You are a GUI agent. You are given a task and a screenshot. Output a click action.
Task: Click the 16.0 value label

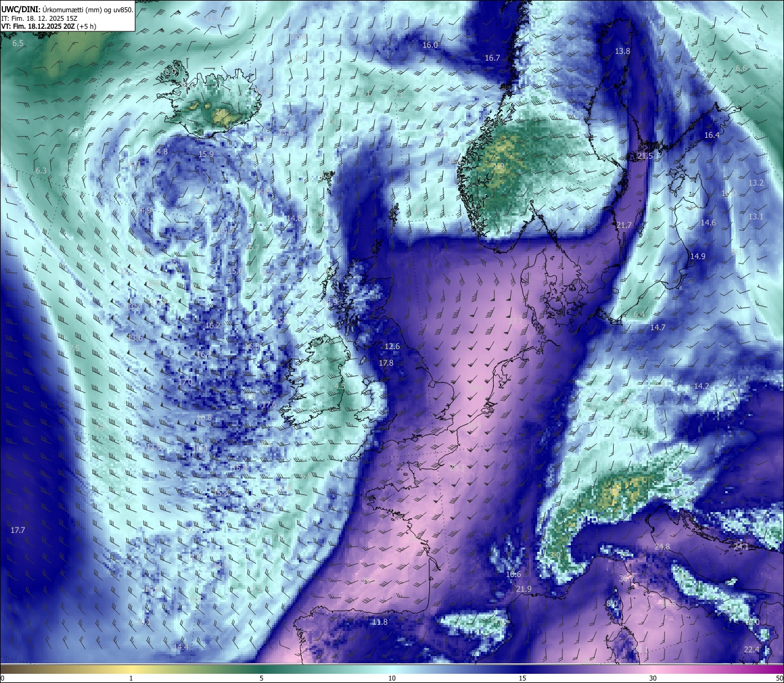(431, 45)
